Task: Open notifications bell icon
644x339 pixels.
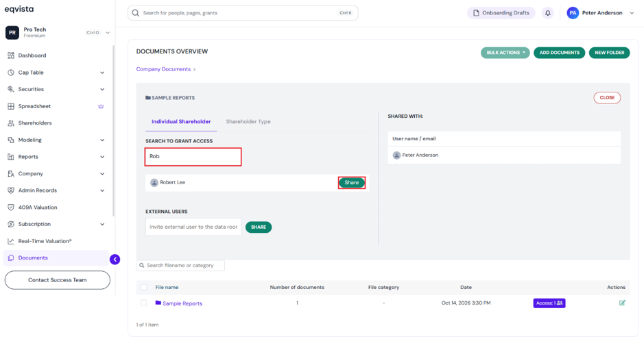Action: tap(547, 13)
